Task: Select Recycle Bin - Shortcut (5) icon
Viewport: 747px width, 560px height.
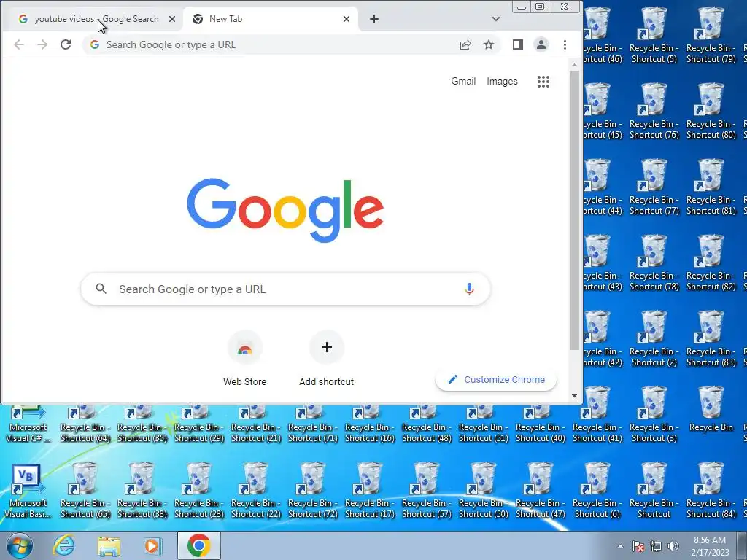Action: (x=654, y=36)
